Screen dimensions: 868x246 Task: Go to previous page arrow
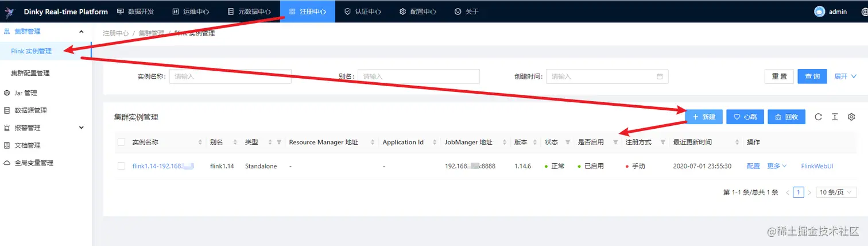[787, 193]
